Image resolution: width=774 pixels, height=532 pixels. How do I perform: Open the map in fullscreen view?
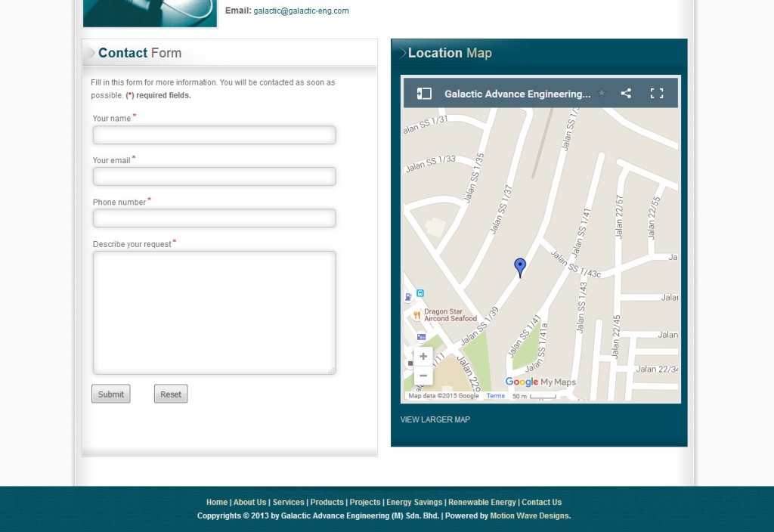pyautogui.click(x=657, y=94)
